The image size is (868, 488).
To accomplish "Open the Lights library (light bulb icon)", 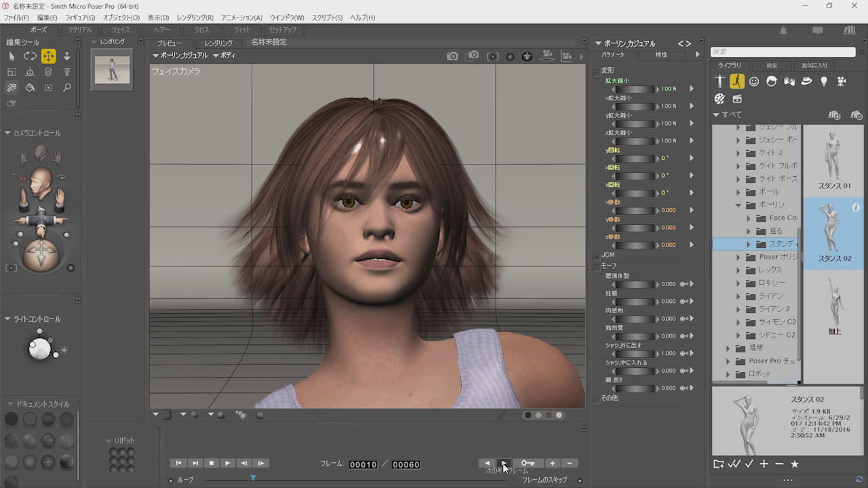I will 823,81.
